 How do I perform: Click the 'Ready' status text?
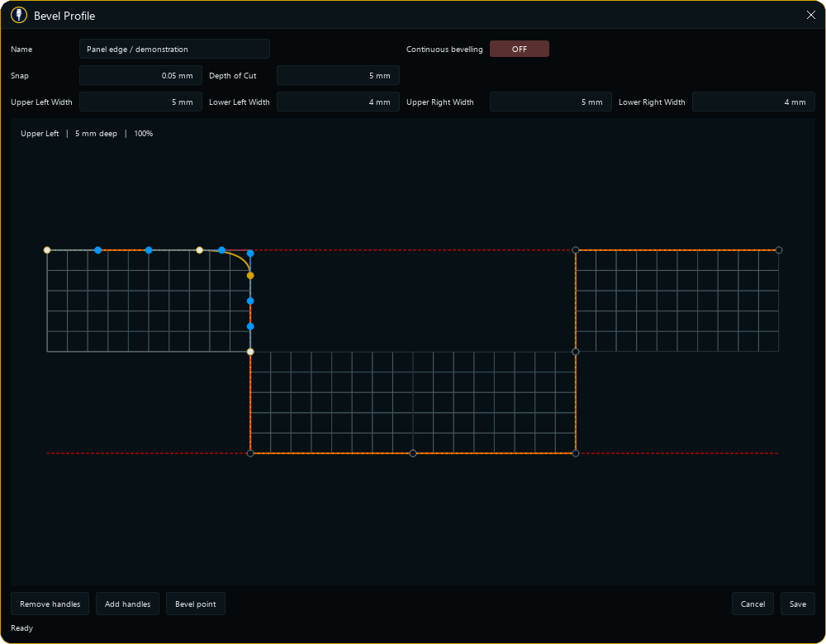click(x=21, y=628)
